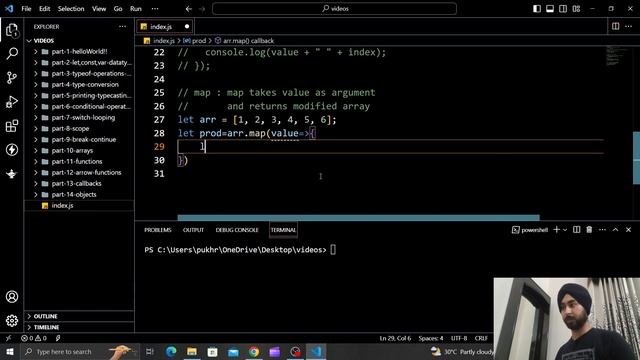The height and width of the screenshot is (360, 640).
Task: Open the lightning bolt activity bar icon
Action: (x=12, y=150)
